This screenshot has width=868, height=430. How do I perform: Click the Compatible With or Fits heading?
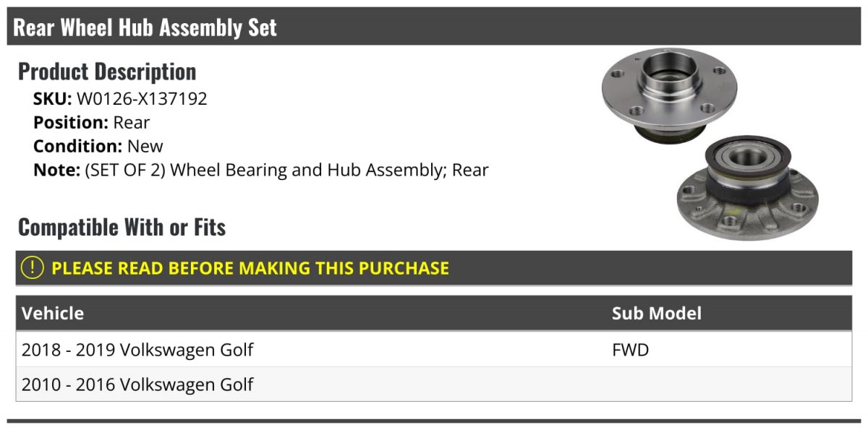click(122, 228)
